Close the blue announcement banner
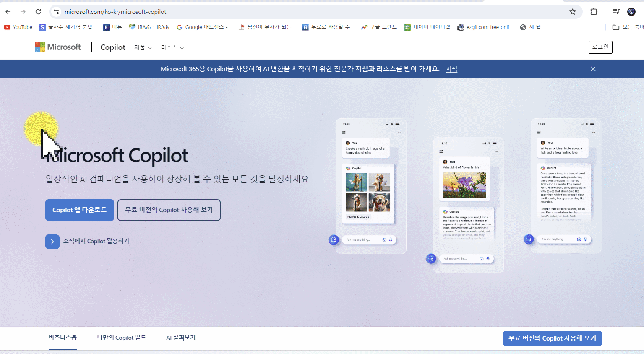The image size is (644, 354). [593, 69]
